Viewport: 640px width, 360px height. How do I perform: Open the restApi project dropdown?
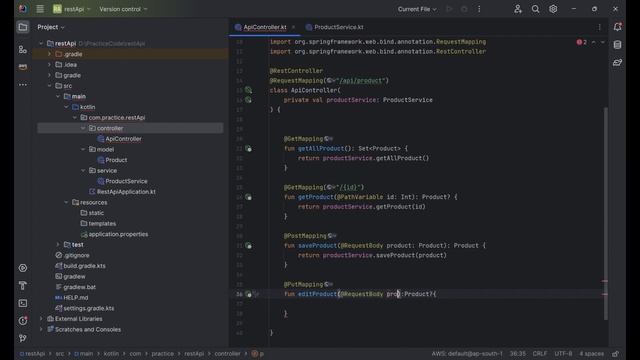(x=72, y=9)
